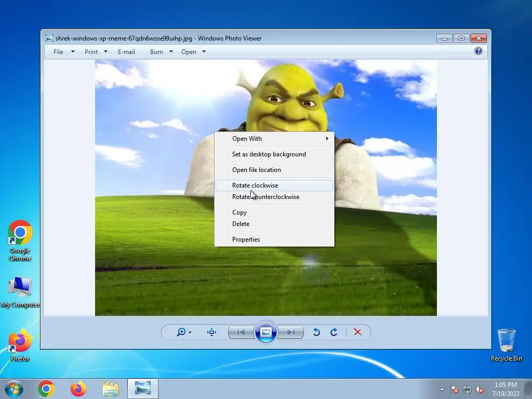Open the blue Help icon
532x399 pixels.
click(x=478, y=51)
